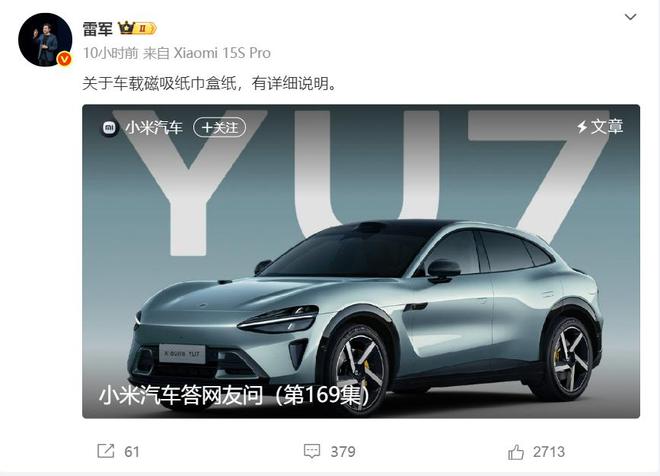Image resolution: width=660 pixels, height=476 pixels.
Task: Open the crown membership level badge
Action: tap(137, 28)
